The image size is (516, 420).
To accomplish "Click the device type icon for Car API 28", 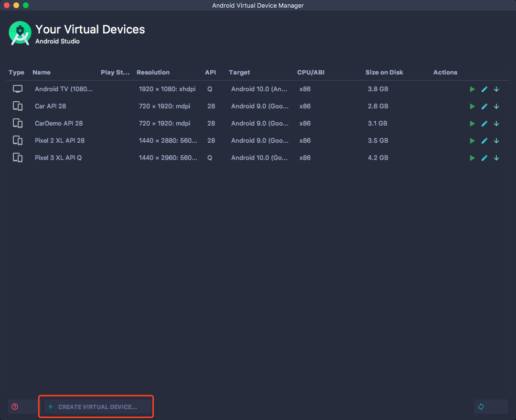I will tap(18, 106).
